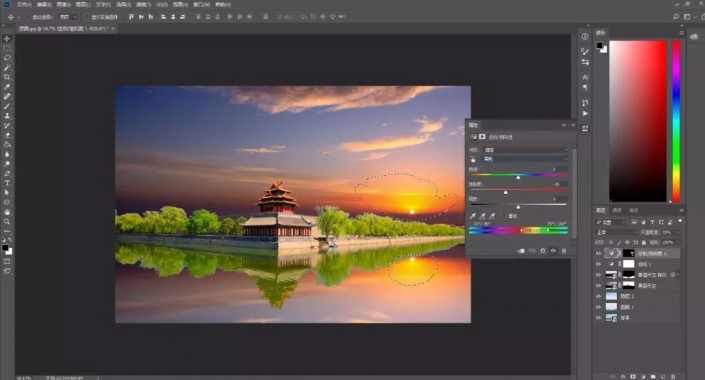Image resolution: width=705 pixels, height=380 pixels.
Task: Hide the second adjustment layer with white mask
Action: pyautogui.click(x=598, y=264)
